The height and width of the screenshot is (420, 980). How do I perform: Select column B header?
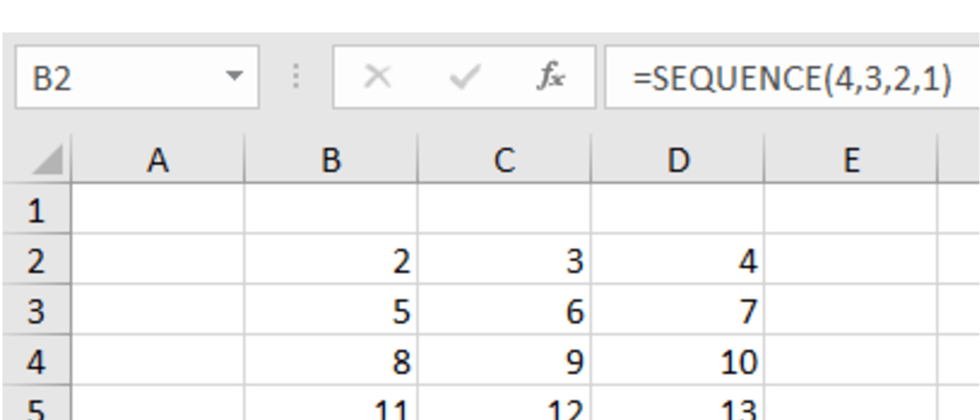click(331, 160)
